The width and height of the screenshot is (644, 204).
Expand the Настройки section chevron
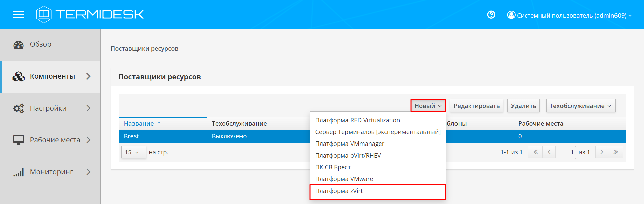[88, 108]
